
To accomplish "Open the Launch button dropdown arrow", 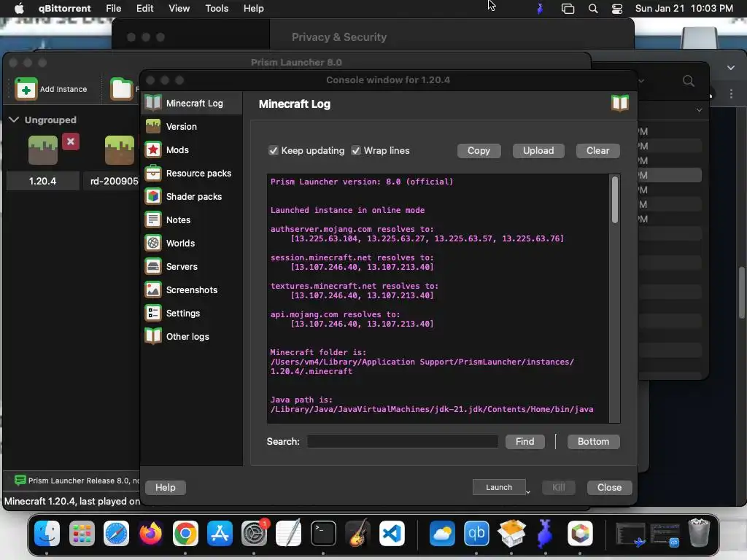I will [x=528, y=491].
